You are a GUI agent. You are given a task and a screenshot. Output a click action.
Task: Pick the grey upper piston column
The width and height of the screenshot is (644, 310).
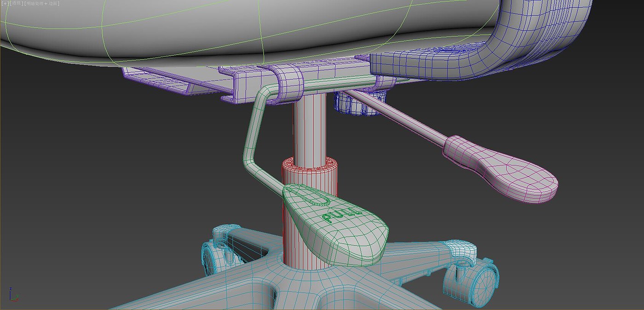point(309,129)
